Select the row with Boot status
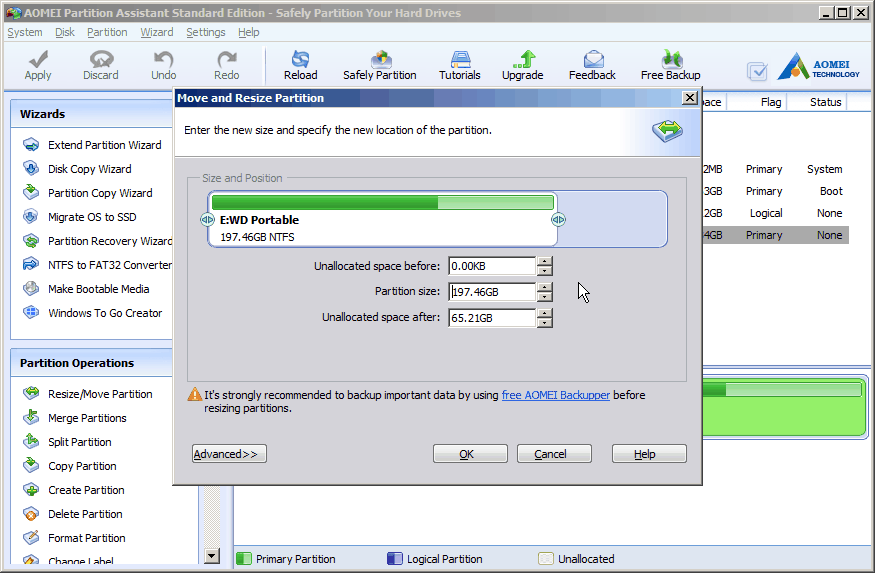 tap(776, 191)
